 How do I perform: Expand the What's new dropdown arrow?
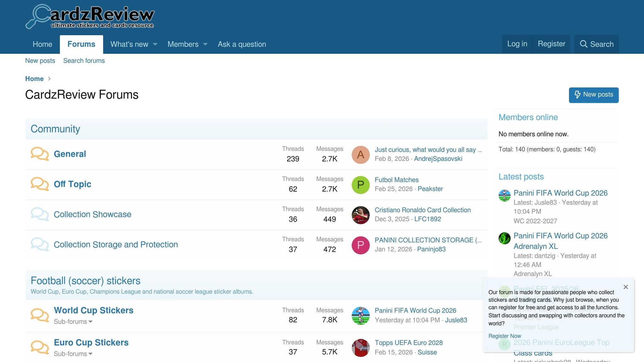coord(155,44)
